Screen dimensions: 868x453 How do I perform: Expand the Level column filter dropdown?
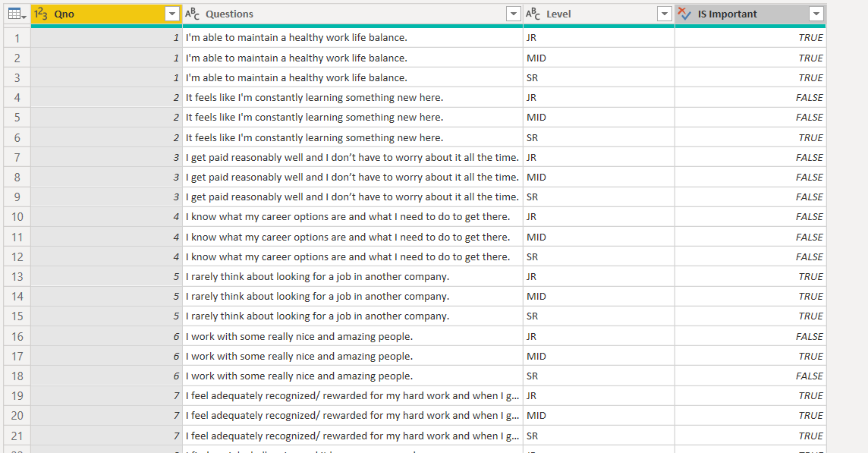[665, 14]
